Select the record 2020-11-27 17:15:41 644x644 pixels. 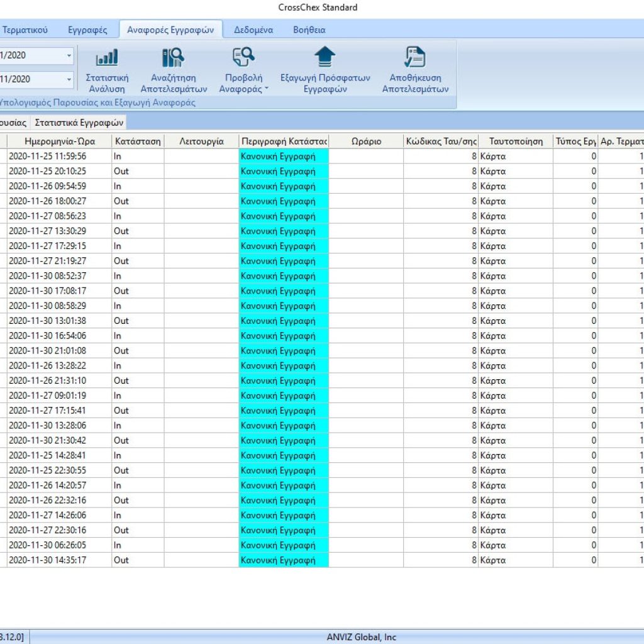point(322,410)
